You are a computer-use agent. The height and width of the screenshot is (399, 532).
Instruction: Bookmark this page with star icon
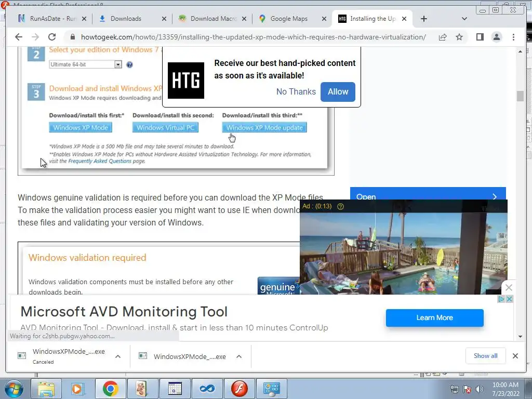tap(459, 37)
